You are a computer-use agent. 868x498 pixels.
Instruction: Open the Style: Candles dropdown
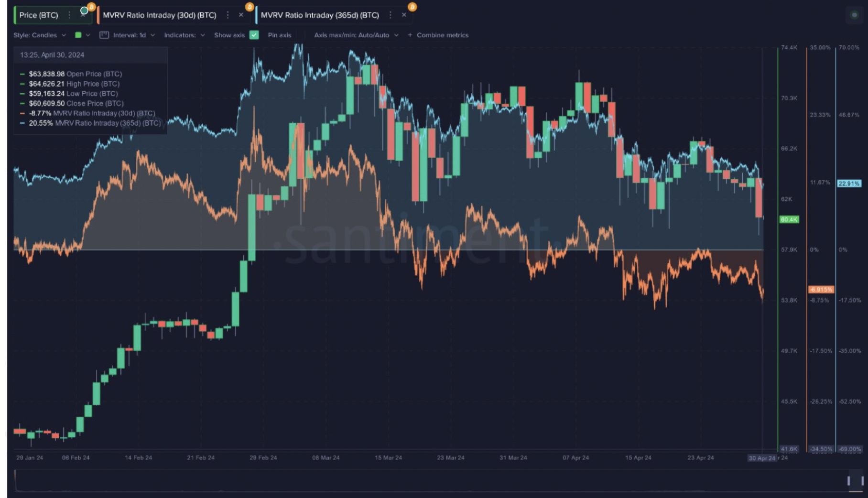pyautogui.click(x=40, y=35)
